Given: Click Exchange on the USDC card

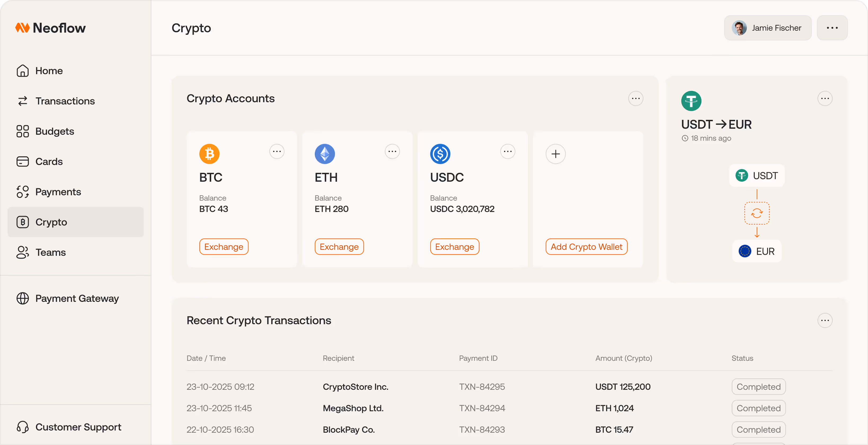Looking at the screenshot, I should click(x=454, y=247).
